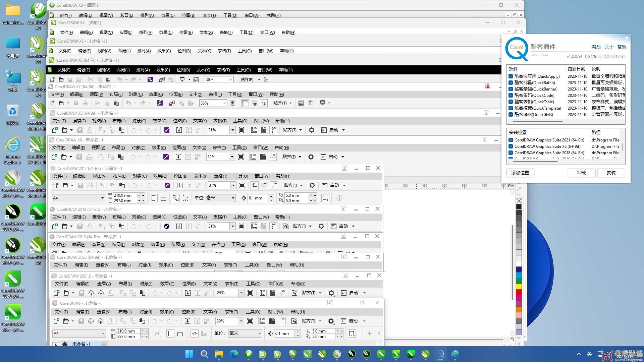The height and width of the screenshot is (362, 644).
Task: Open Tools menu in CorelDRAW X5 window
Action: [245, 51]
